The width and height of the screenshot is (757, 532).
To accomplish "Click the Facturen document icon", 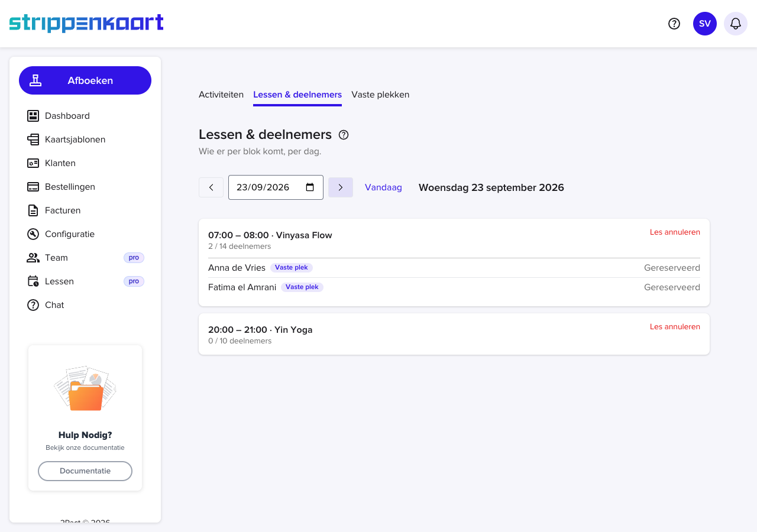I will pyautogui.click(x=33, y=210).
